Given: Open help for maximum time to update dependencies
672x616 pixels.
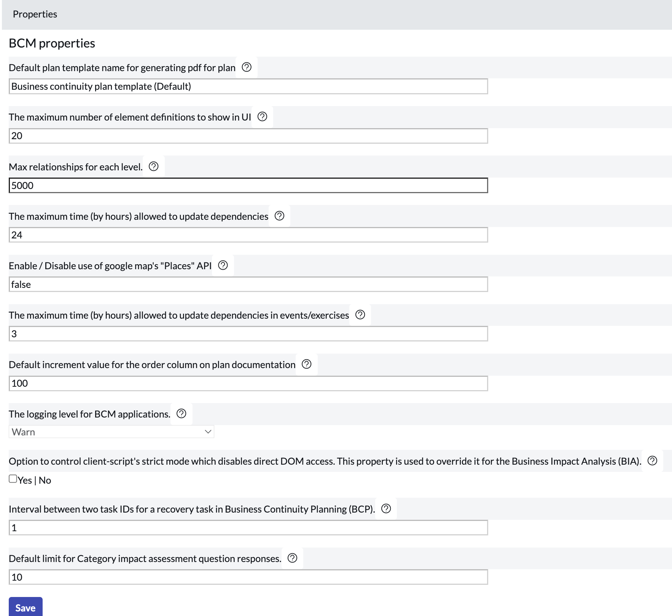Looking at the screenshot, I should click(x=279, y=216).
